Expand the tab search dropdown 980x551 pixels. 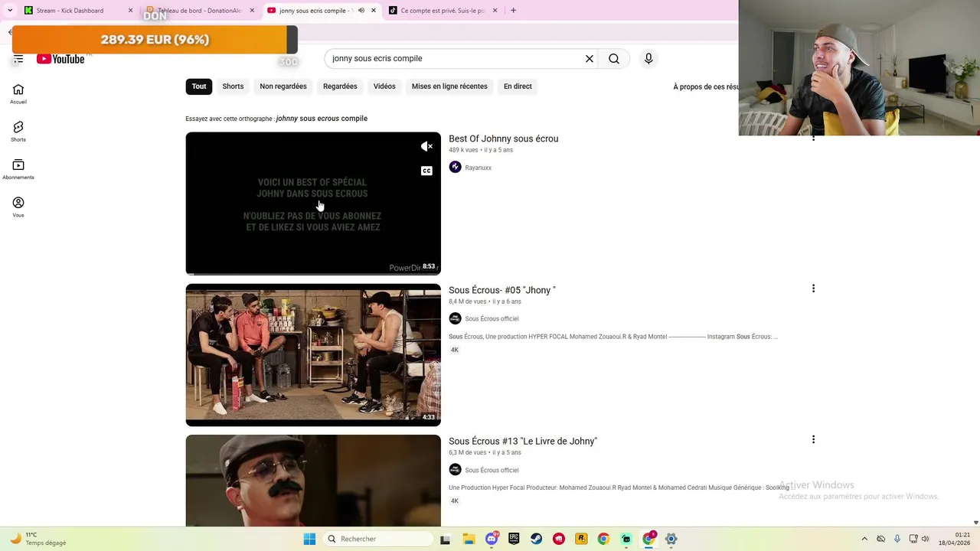click(9, 11)
